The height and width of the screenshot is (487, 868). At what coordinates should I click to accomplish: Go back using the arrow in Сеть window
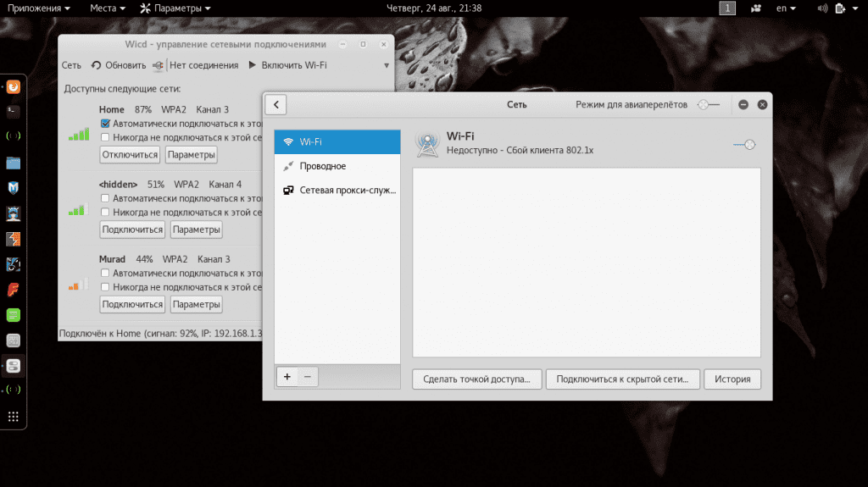click(x=276, y=105)
